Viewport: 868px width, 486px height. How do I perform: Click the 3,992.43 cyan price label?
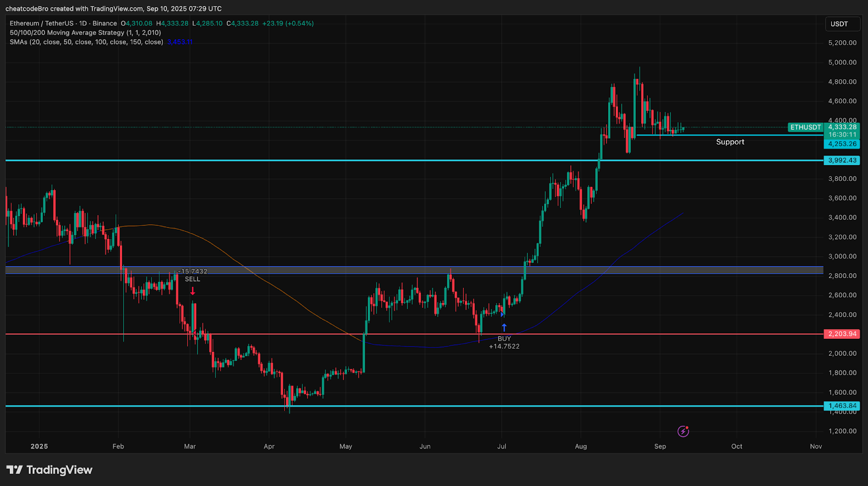(x=842, y=160)
